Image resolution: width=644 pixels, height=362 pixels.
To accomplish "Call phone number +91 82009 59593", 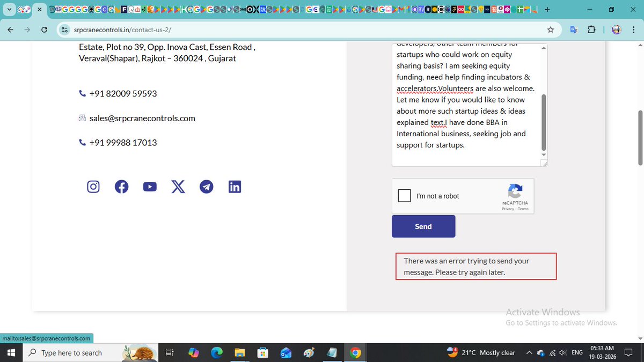I will [123, 93].
